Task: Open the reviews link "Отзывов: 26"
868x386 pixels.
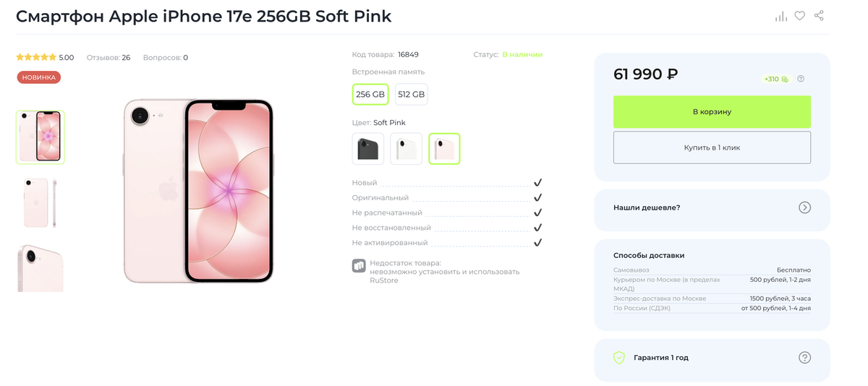Action: [109, 58]
